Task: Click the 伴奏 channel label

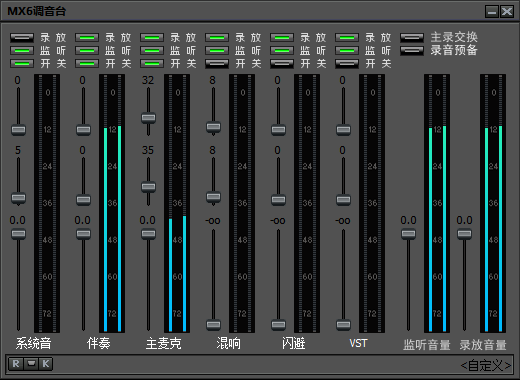Action: coord(98,344)
